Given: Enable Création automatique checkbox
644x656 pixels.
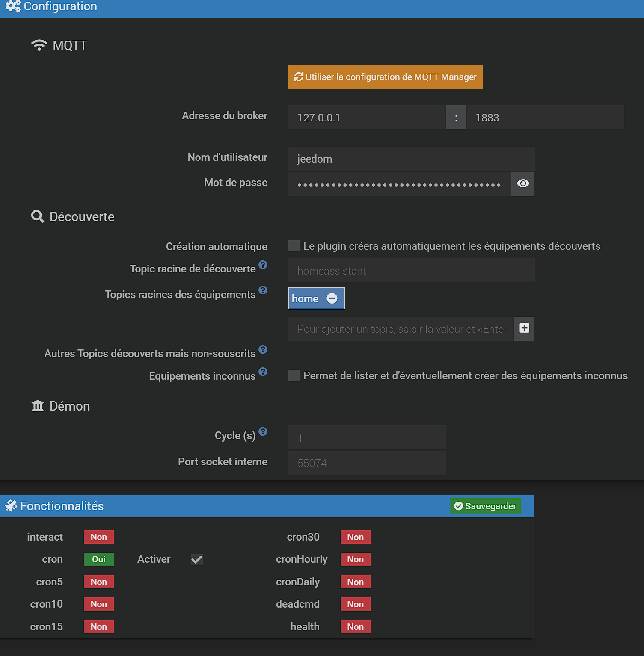Looking at the screenshot, I should click(294, 246).
